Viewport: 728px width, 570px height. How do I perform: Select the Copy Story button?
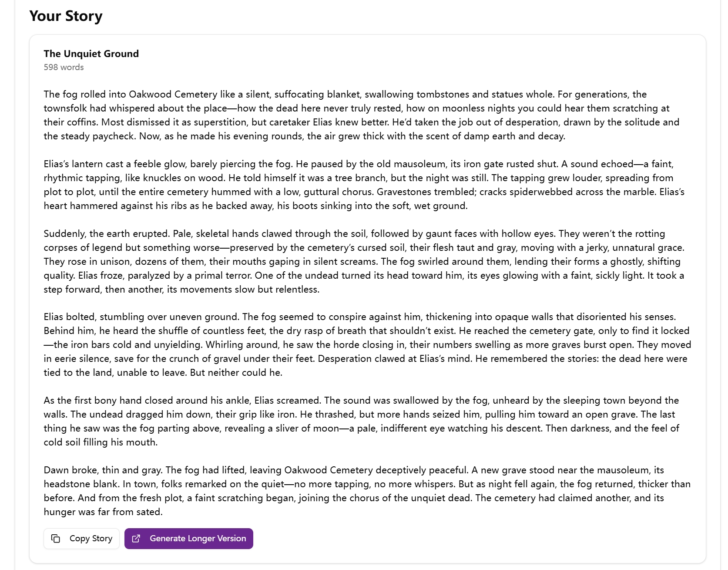(81, 538)
